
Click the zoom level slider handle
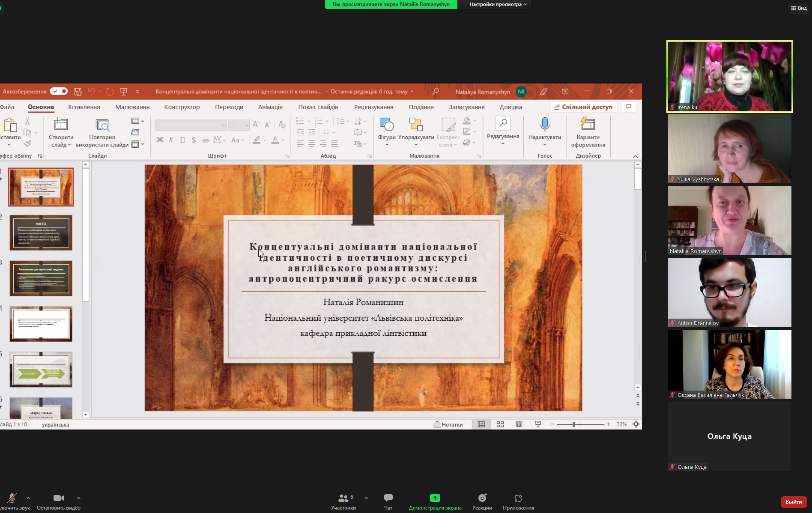point(573,424)
